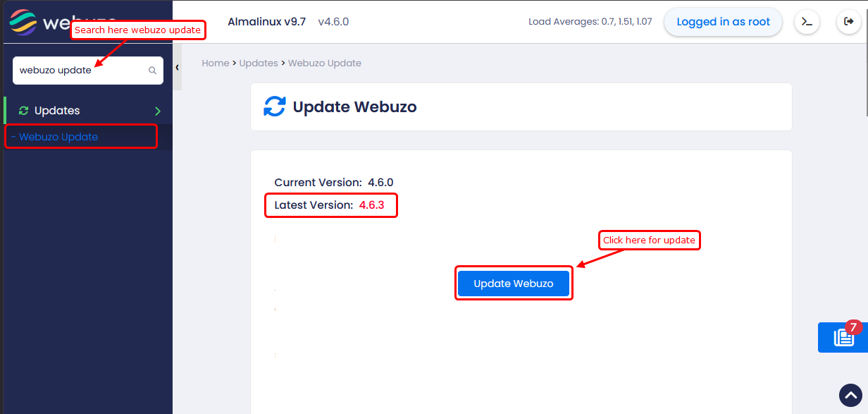Click the magnifier icon in search box
The image size is (868, 414).
point(152,71)
